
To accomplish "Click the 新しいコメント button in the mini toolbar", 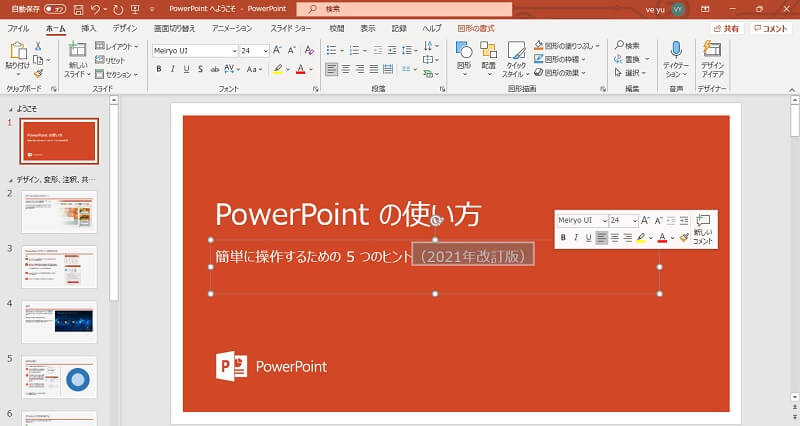I will (x=703, y=229).
